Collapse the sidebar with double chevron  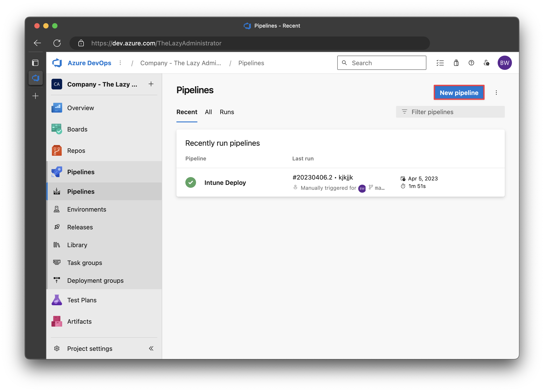click(x=151, y=348)
